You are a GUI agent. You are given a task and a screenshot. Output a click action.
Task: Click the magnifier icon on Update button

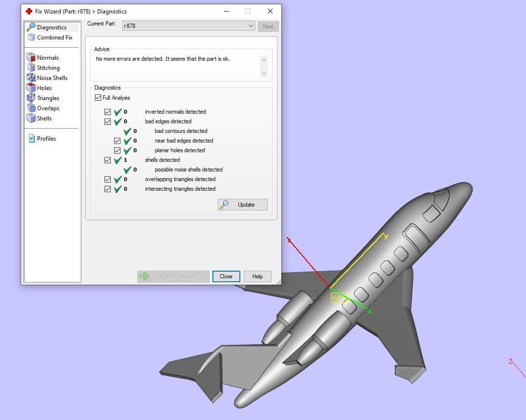pos(224,204)
